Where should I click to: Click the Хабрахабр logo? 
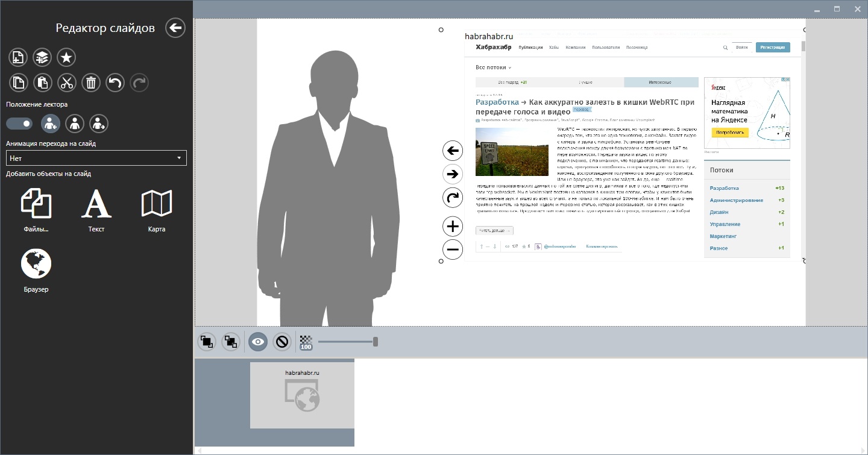coord(493,47)
